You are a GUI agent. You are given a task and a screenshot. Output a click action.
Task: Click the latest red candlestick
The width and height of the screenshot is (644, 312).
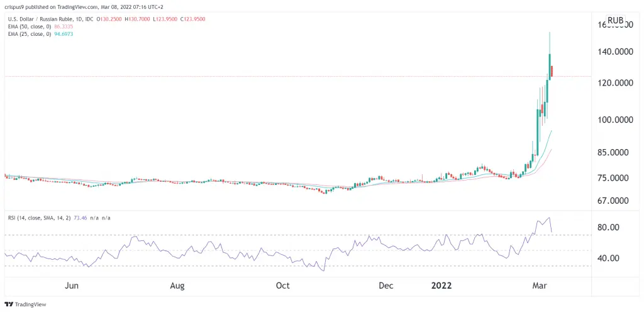[x=552, y=71]
